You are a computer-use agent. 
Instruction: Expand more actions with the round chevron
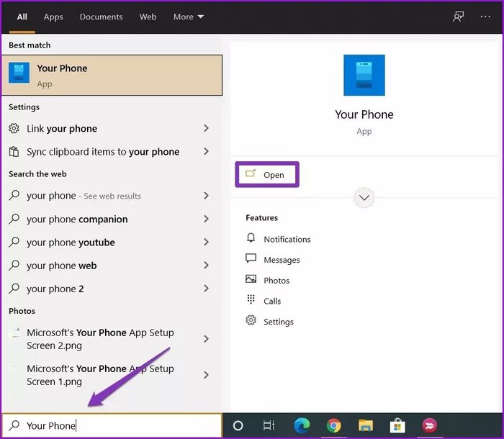tap(364, 198)
